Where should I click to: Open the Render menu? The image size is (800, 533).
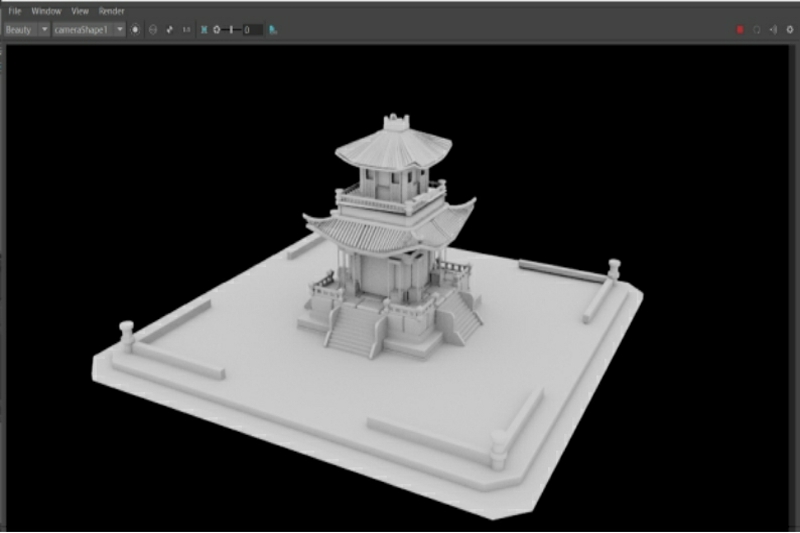[111, 11]
